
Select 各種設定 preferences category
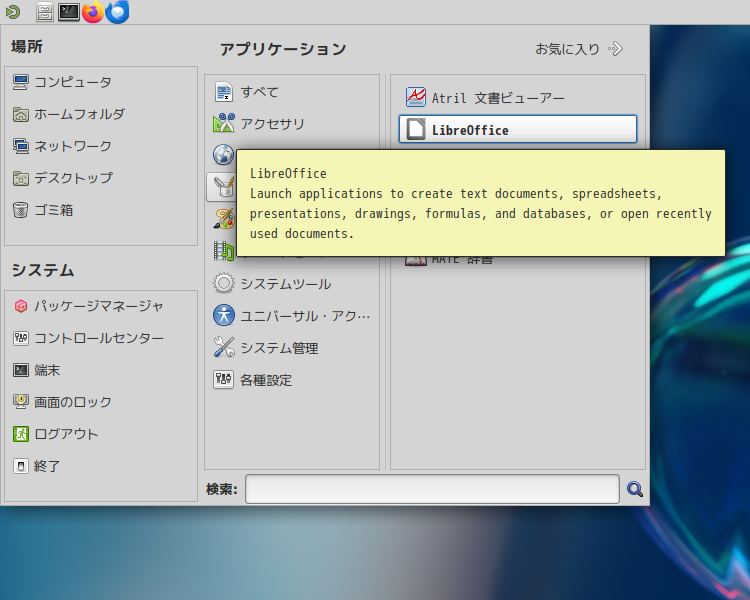[253, 380]
